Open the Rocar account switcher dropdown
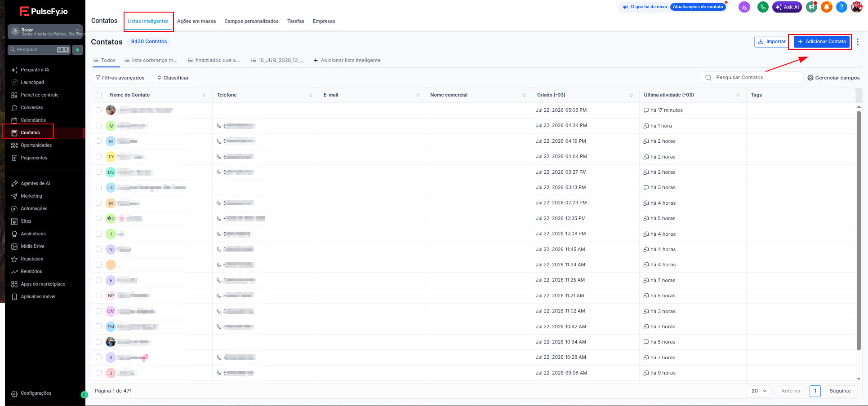Screen dimensions: 868x406 (45, 31)
